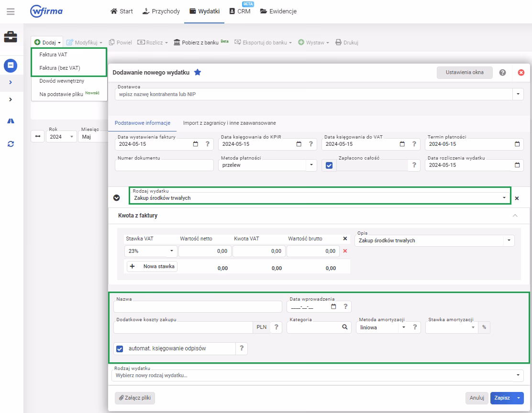Image resolution: width=532 pixels, height=413 pixels.
Task: Collapse the Kwota z faktury section
Action: click(515, 216)
